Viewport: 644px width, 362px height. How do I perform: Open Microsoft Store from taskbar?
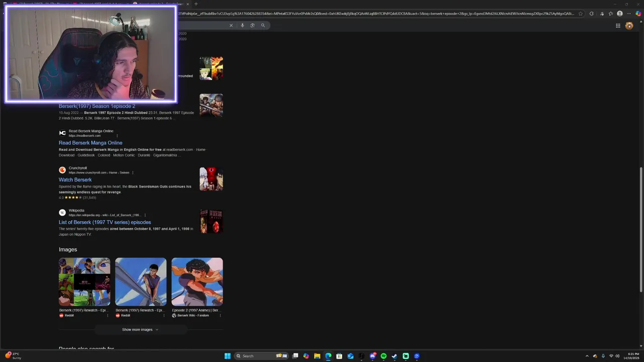339,356
